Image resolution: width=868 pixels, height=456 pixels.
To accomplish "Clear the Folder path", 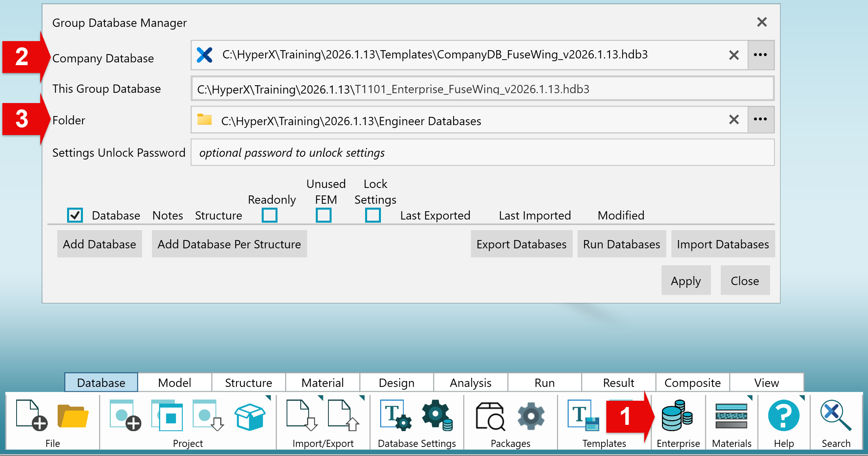I will pos(734,119).
